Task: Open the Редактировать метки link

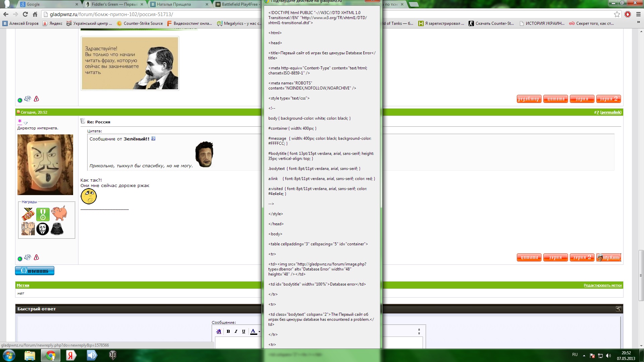Action: coord(602,285)
